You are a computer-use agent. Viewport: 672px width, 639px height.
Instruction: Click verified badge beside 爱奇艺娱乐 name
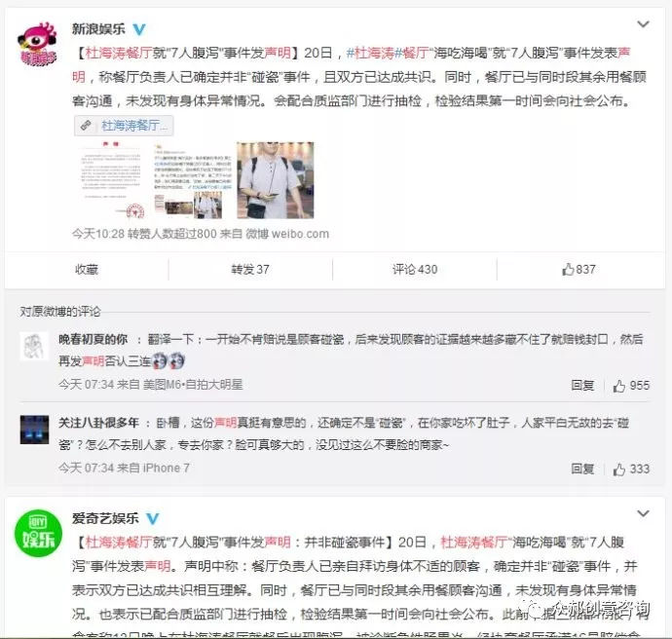pyautogui.click(x=153, y=518)
